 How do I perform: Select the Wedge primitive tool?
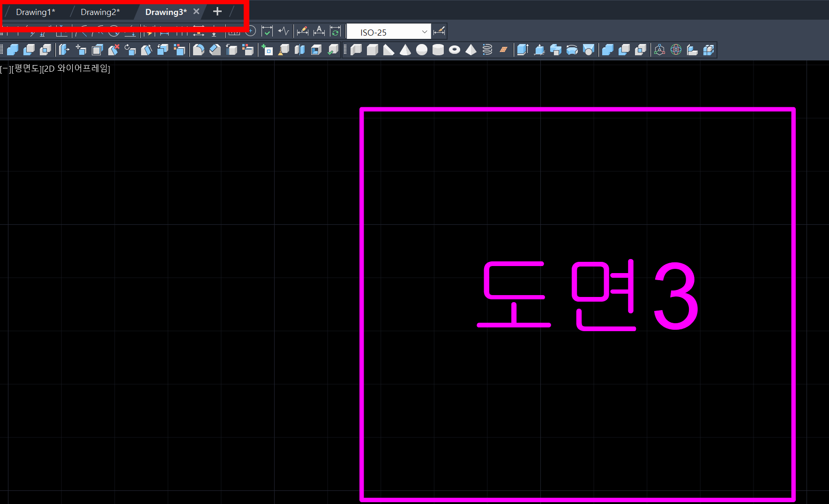coord(388,50)
